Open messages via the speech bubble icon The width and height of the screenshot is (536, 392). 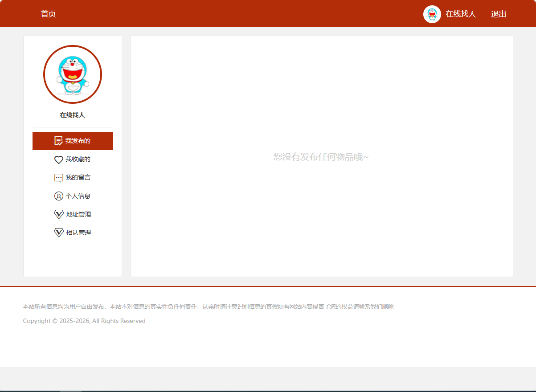pyautogui.click(x=58, y=177)
